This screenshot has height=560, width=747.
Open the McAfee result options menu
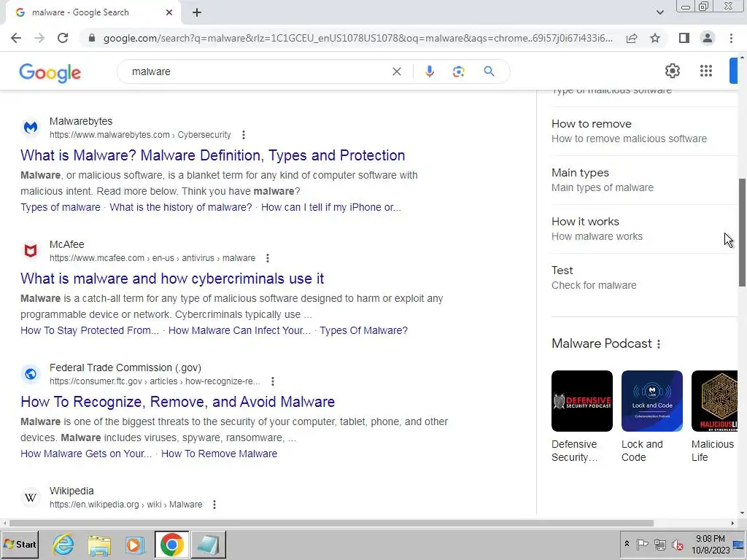click(x=267, y=258)
